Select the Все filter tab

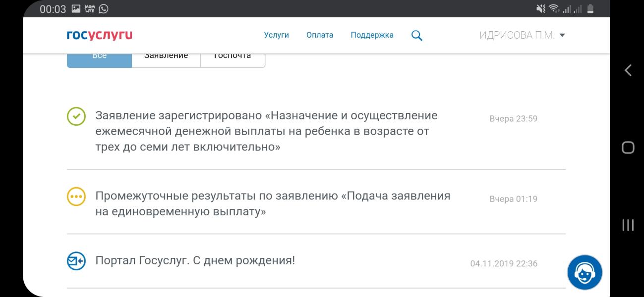coord(99,58)
